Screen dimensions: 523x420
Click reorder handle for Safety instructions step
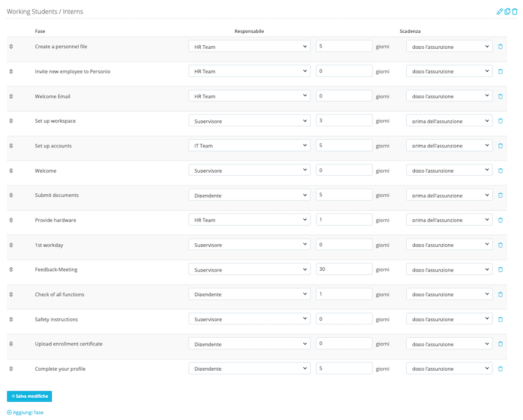coord(11,320)
